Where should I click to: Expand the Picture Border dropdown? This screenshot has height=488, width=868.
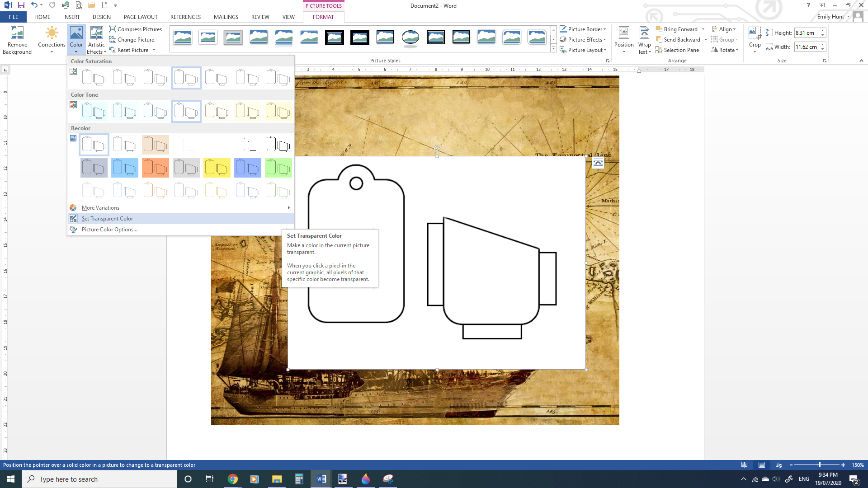605,29
